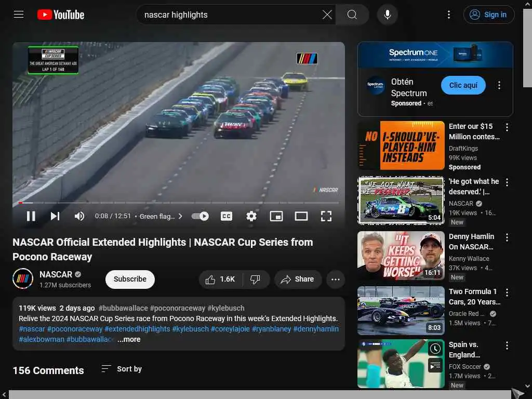
Task: Open the Sort by comments dropdown
Action: 122,369
